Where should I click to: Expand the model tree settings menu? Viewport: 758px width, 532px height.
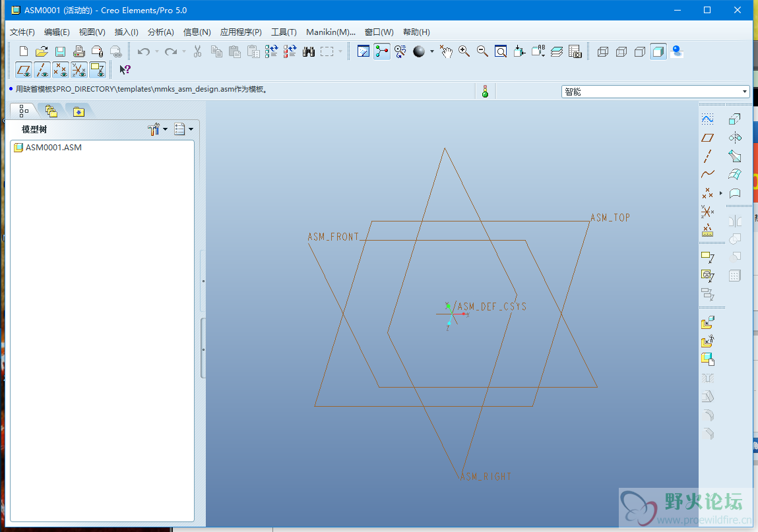click(x=157, y=129)
